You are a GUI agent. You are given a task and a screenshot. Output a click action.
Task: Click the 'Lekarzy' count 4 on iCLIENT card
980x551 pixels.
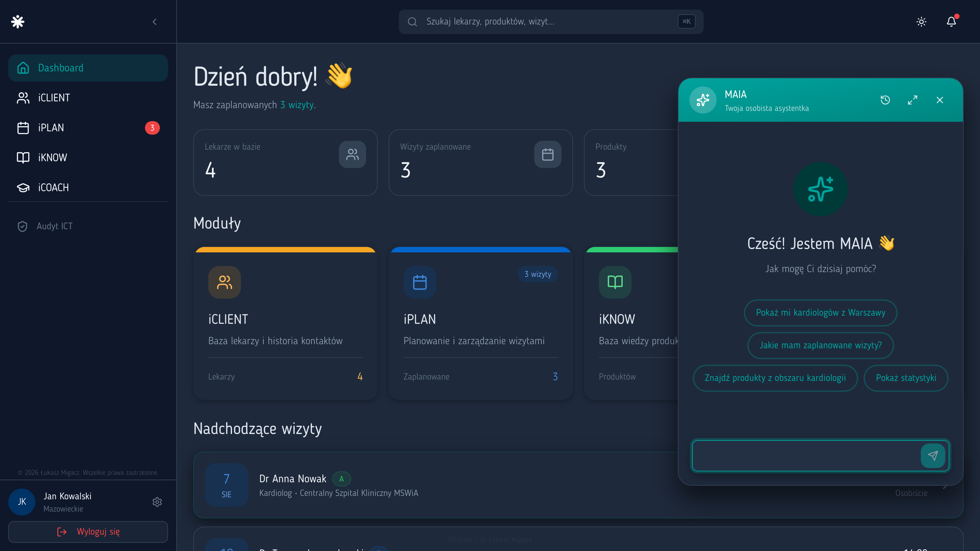(x=360, y=377)
